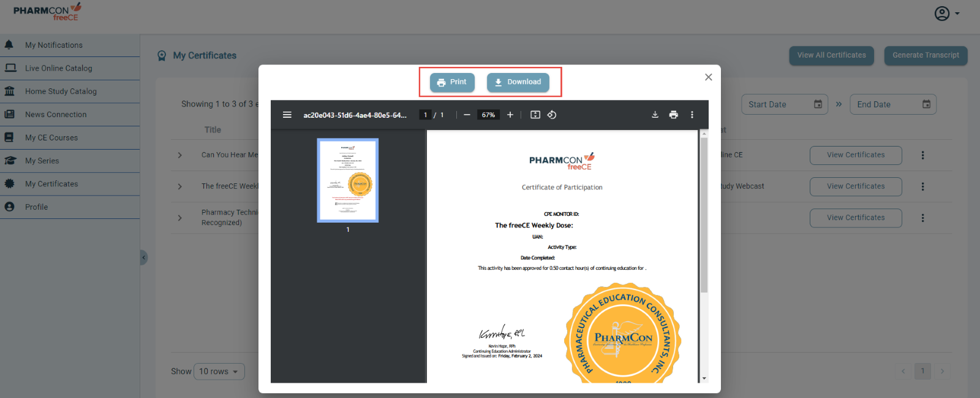Viewport: 980px width, 398px height.
Task: Click the notifications bell icon
Action: click(9, 45)
